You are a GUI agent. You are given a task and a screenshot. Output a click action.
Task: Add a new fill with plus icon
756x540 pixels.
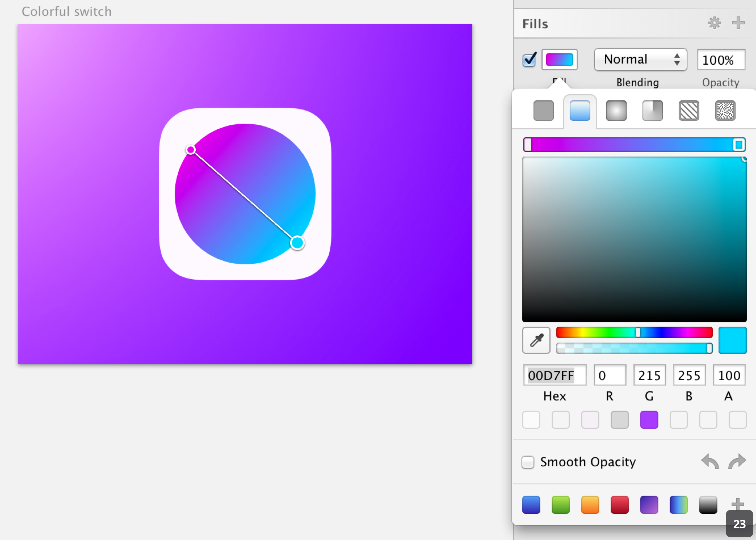point(738,23)
